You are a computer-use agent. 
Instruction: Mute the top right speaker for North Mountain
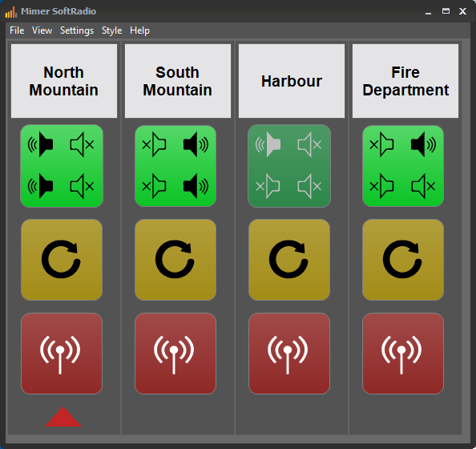(82, 144)
